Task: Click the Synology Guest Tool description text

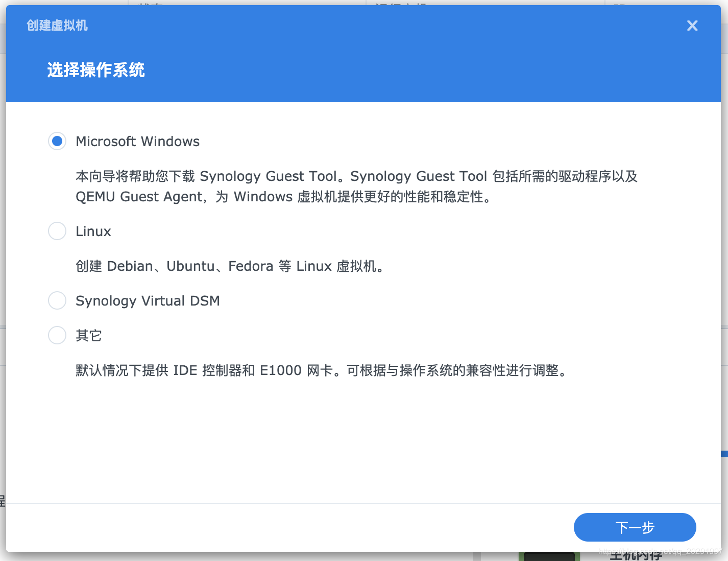Action: coord(357,186)
